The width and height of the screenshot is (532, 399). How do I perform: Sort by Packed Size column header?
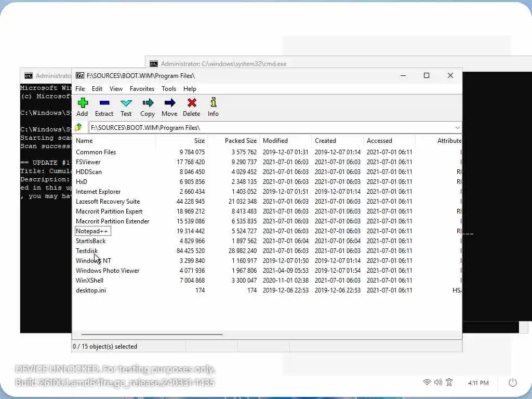[x=234, y=140]
